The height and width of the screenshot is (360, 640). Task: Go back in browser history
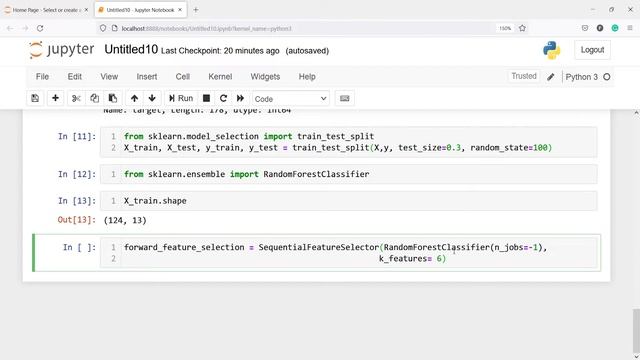pos(10,28)
